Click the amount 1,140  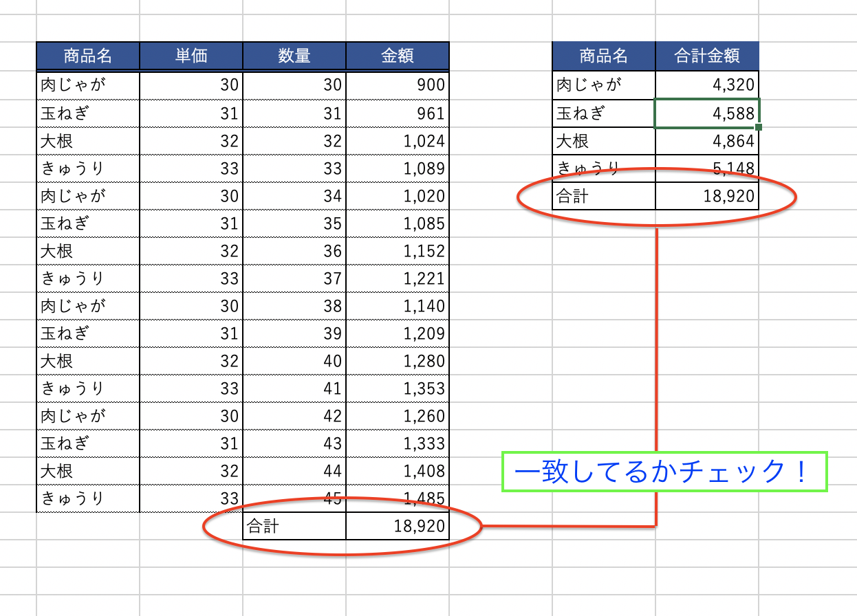pos(398,306)
